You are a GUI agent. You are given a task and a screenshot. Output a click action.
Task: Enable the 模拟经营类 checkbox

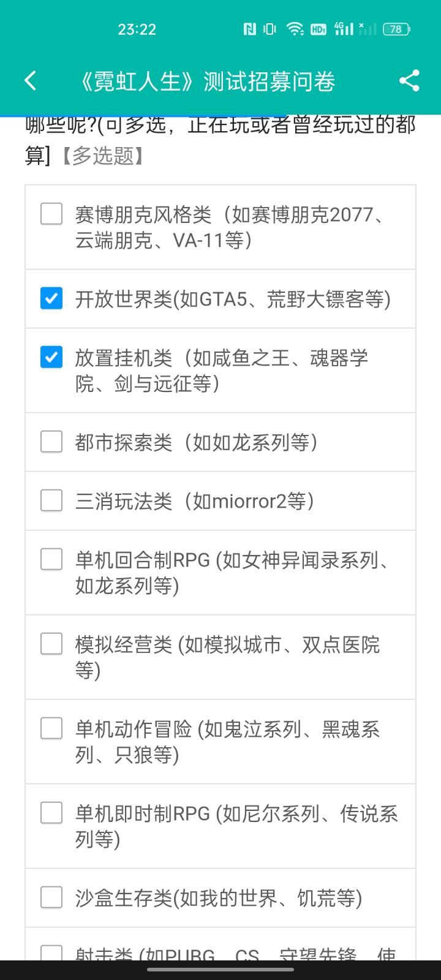pos(51,644)
